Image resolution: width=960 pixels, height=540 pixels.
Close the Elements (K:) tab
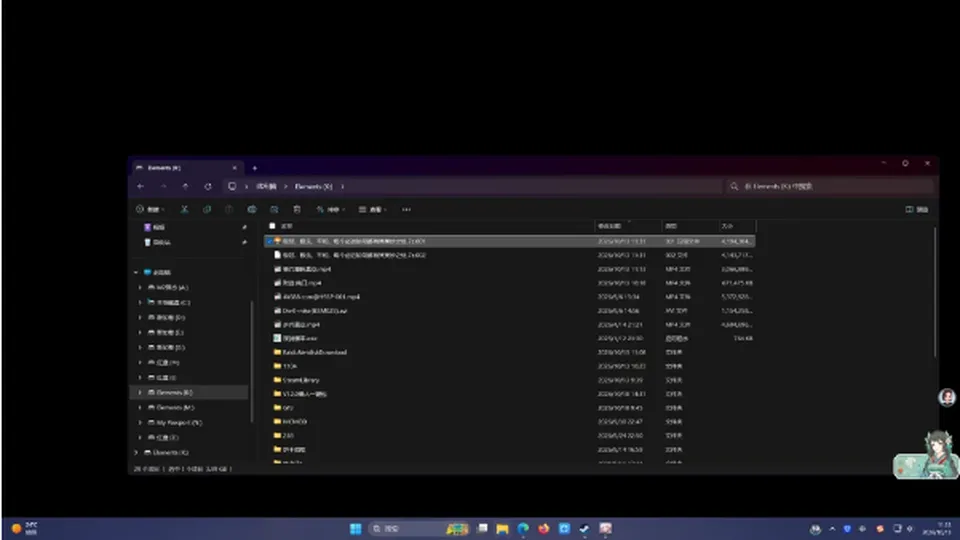click(234, 168)
